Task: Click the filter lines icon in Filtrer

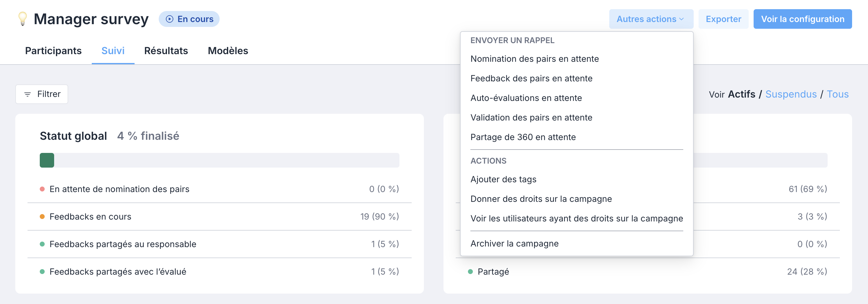Action: (x=28, y=95)
